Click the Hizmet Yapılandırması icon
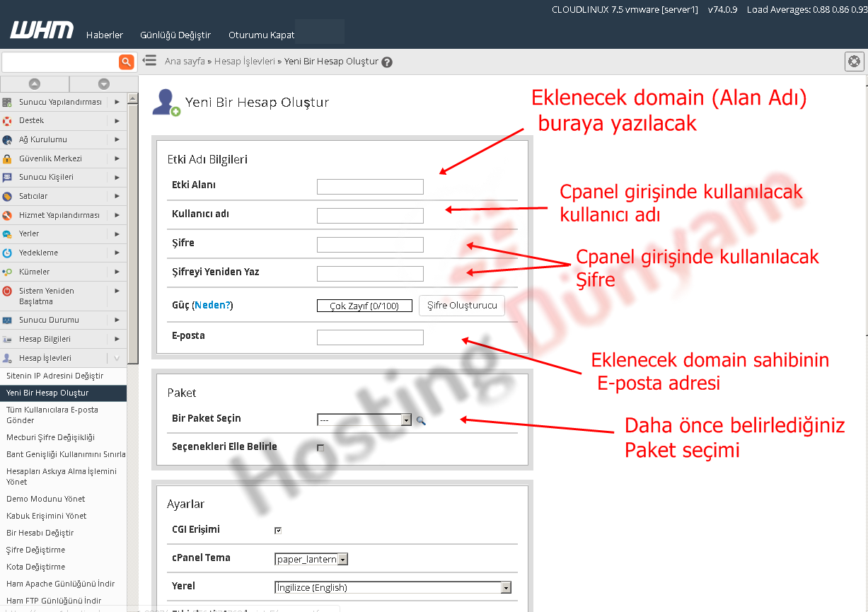 [x=7, y=215]
